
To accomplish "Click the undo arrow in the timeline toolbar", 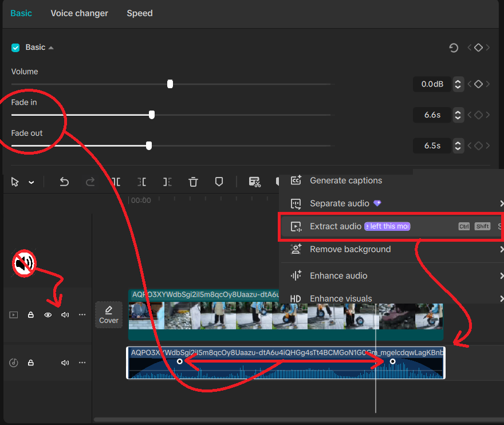I will pyautogui.click(x=64, y=182).
